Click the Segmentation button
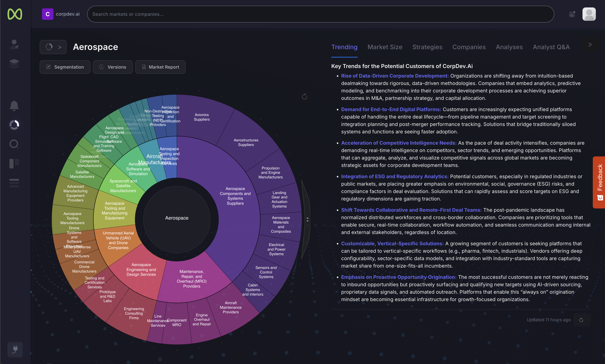The height and width of the screenshot is (364, 605). coord(65,67)
